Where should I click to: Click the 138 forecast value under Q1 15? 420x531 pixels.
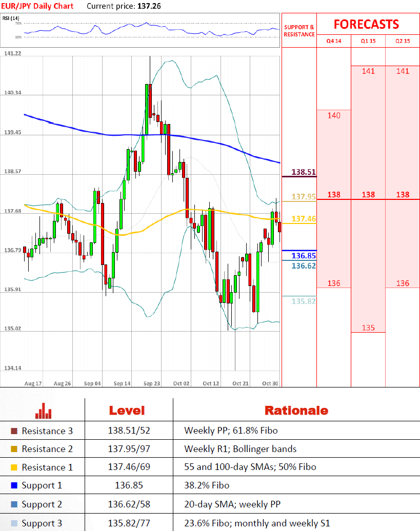pyautogui.click(x=368, y=195)
